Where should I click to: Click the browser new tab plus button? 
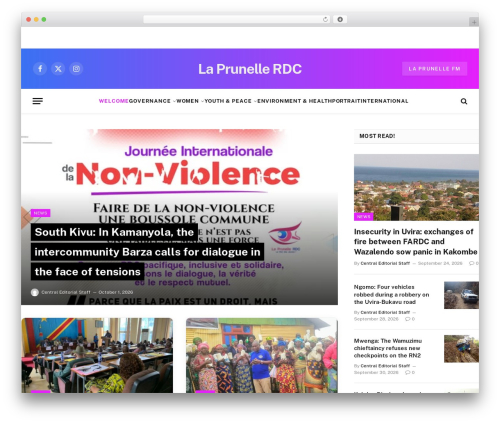tap(474, 22)
